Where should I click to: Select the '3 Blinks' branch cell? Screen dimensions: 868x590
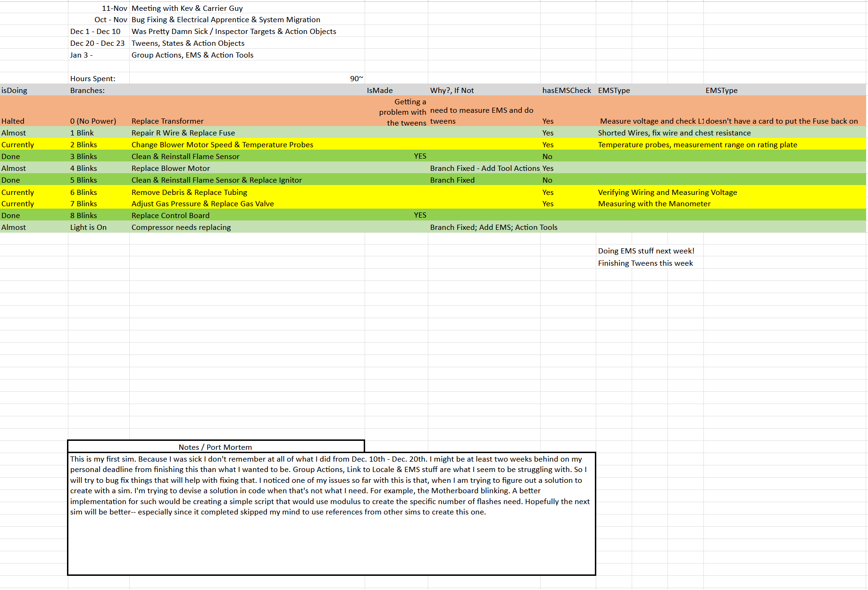99,156
